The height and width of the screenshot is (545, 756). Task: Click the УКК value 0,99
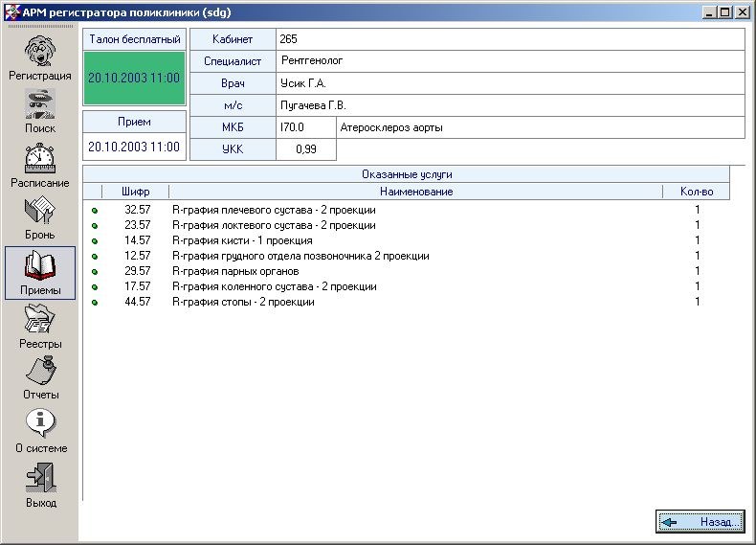[305, 149]
